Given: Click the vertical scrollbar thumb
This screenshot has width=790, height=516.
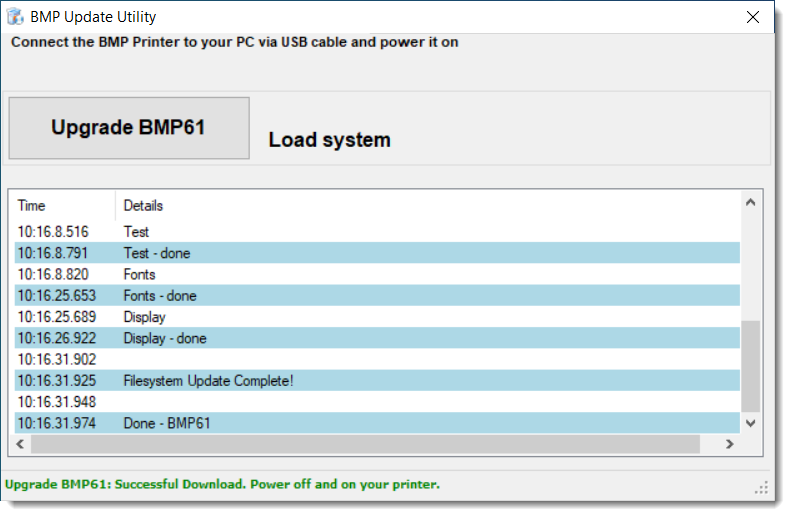Looking at the screenshot, I should [x=750, y=365].
